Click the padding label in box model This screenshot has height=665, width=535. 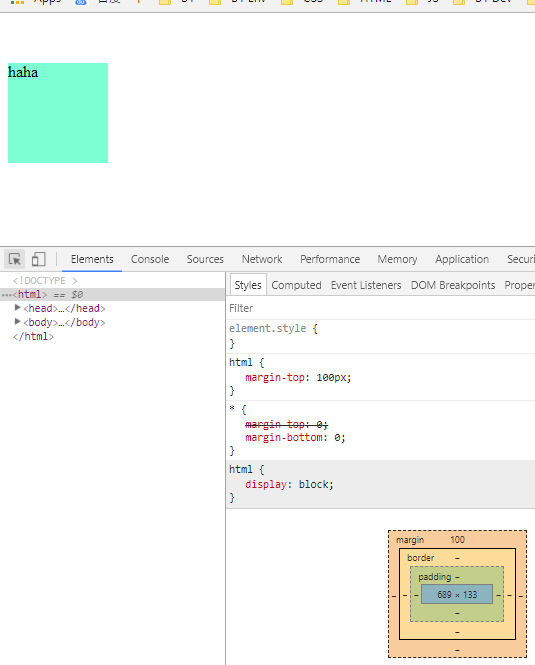tap(434, 577)
